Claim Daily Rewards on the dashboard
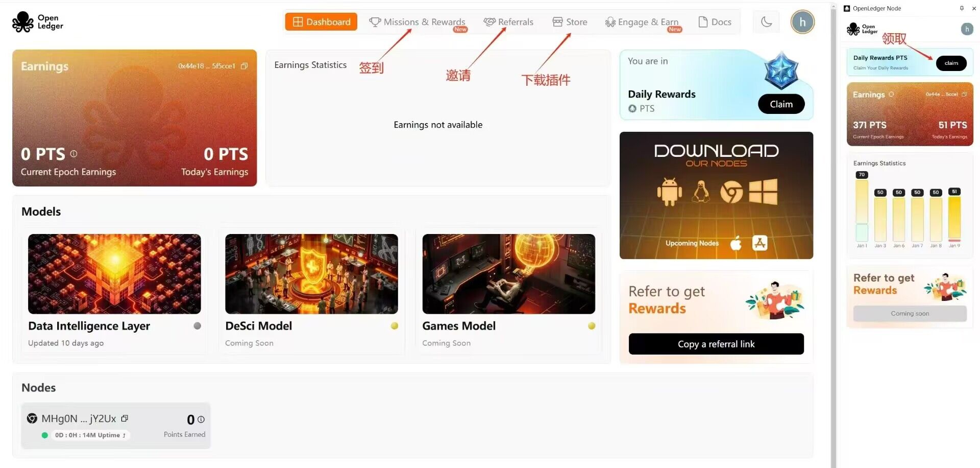Screen dimensions: 980x468 tap(781, 104)
